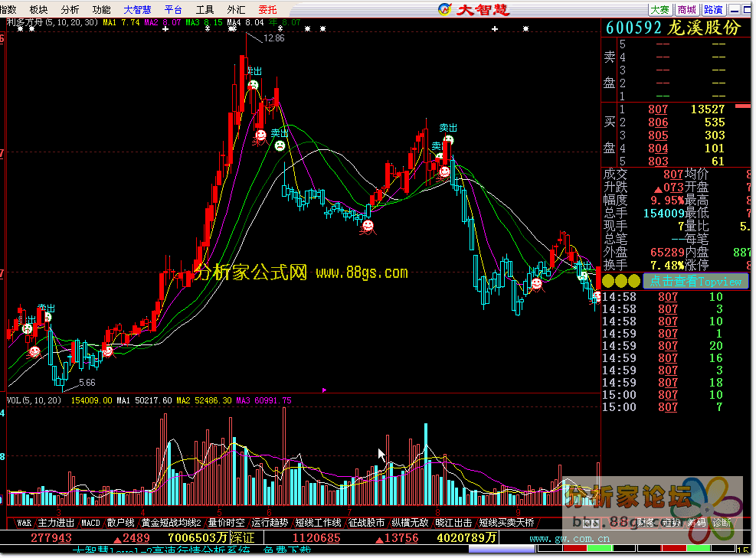Viewport: 756px width, 558px height.
Task: Open the 工具 menu
Action: click(x=205, y=10)
